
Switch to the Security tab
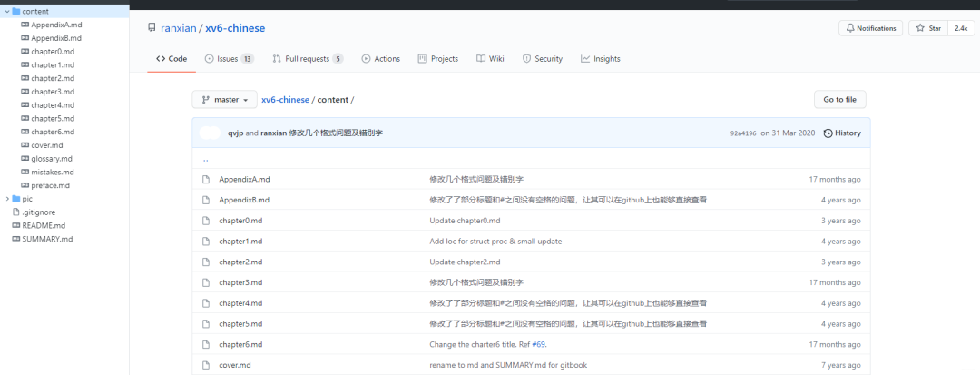point(543,59)
